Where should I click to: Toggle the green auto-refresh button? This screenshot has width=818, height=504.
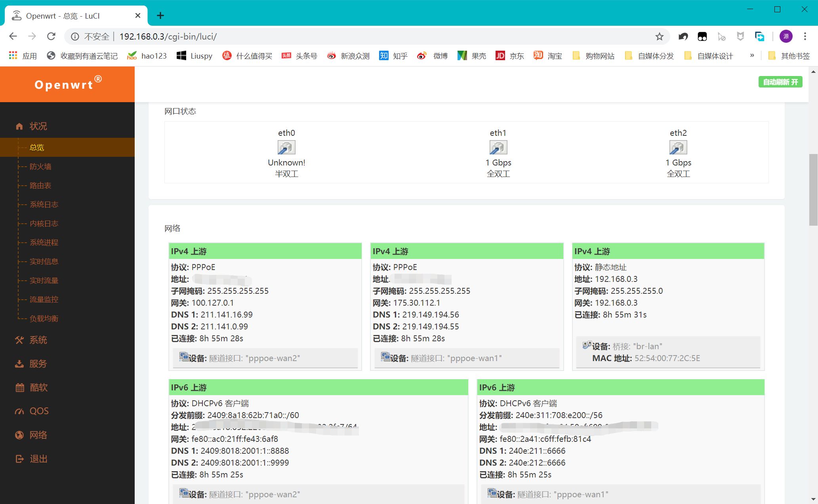pos(780,82)
